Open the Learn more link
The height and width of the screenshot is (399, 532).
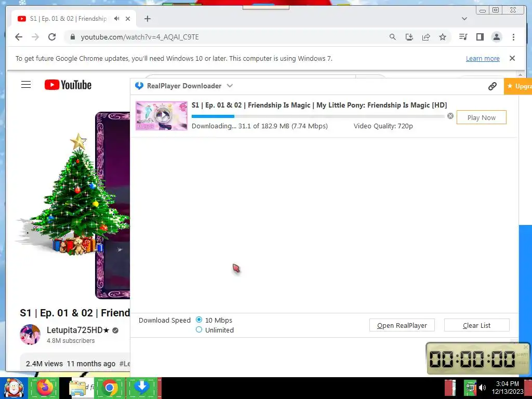click(x=483, y=58)
